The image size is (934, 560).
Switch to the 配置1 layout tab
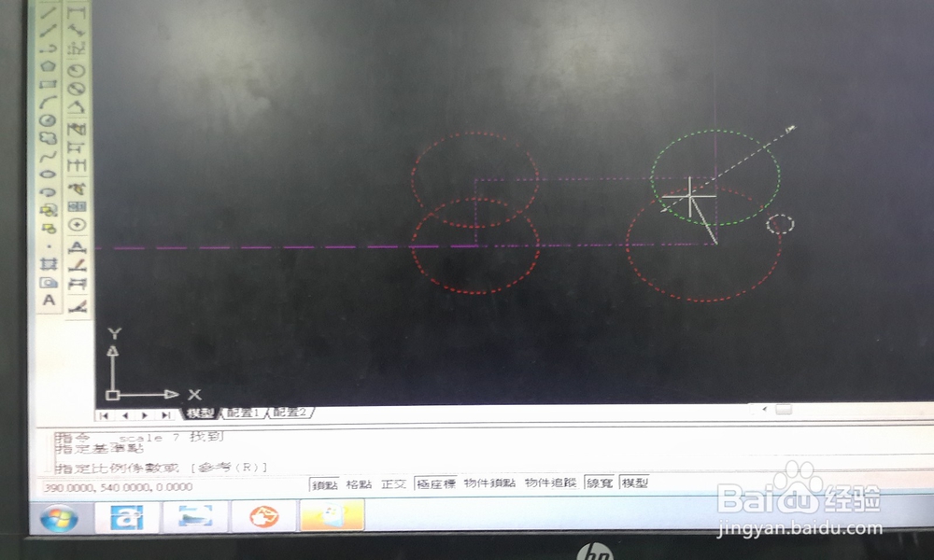[243, 413]
